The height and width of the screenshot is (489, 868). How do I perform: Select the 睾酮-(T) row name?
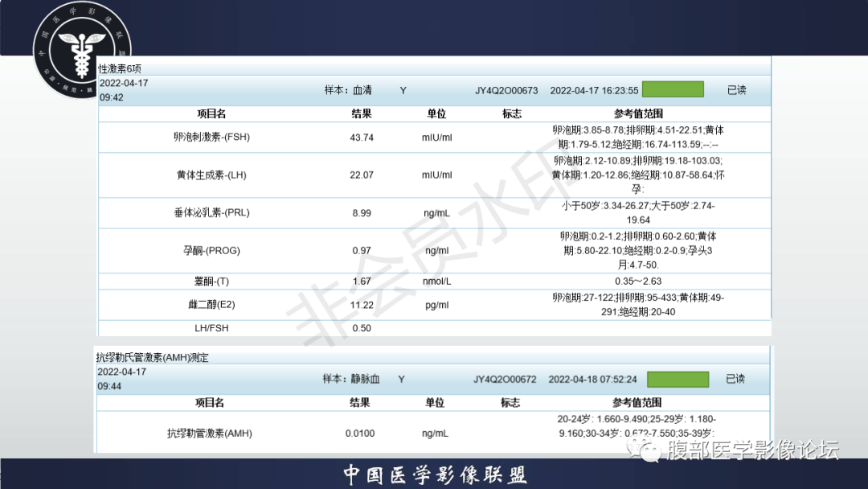[211, 281]
